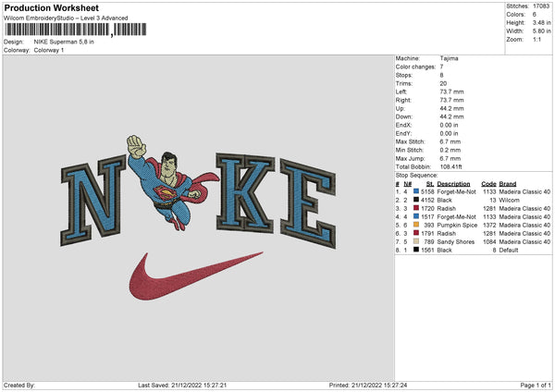
Task: Click black swatch in stop row 8
Action: (416, 250)
